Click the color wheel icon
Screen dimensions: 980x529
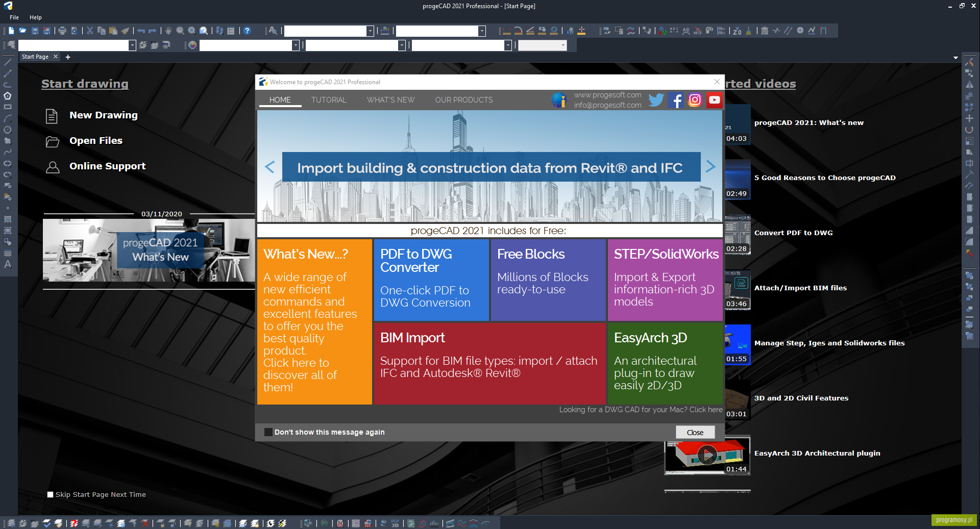click(192, 45)
